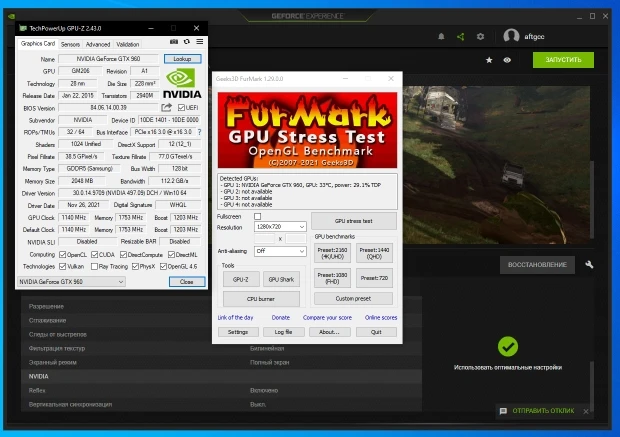Open the GPU-Z hamburger menu
The height and width of the screenshot is (437, 620).
tap(200, 42)
